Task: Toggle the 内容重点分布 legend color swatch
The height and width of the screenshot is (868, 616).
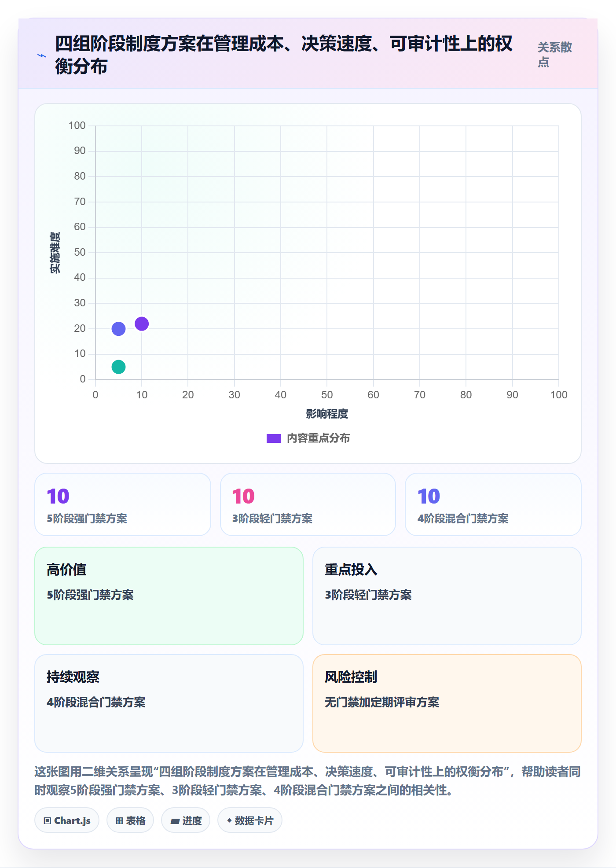Action: pyautogui.click(x=273, y=438)
